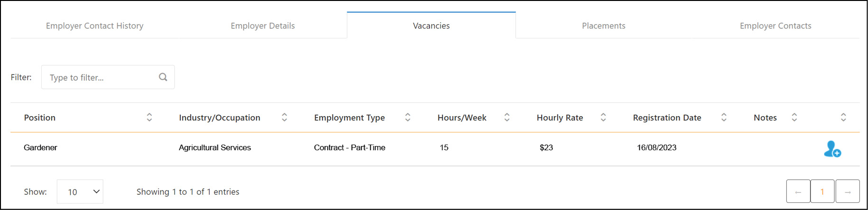Go to previous page arrow button

pos(798,192)
